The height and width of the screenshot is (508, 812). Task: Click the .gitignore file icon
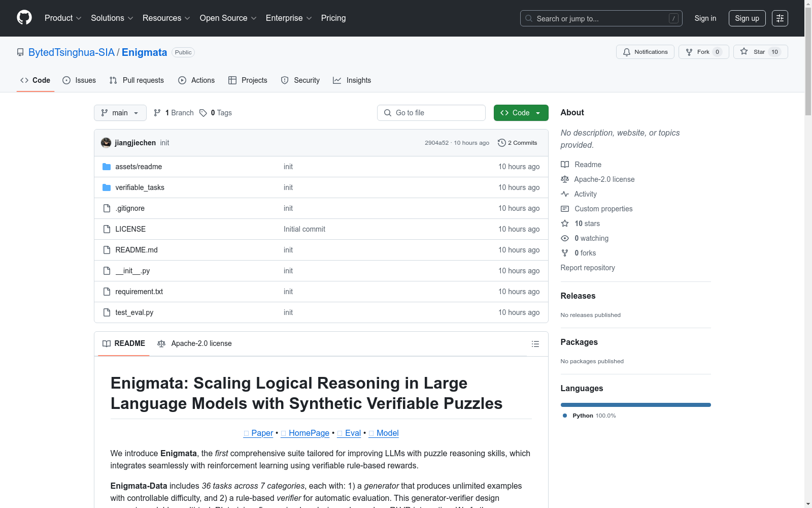click(x=107, y=208)
